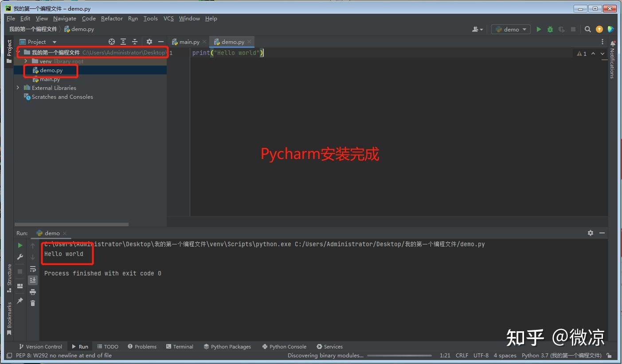Run with coverage from the top toolbar
The height and width of the screenshot is (364, 622).
coord(562,29)
